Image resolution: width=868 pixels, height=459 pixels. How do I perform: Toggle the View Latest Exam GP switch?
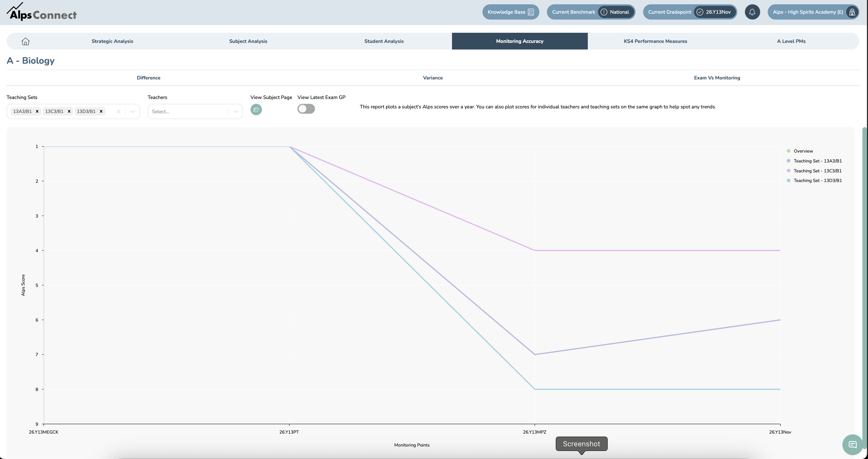point(306,109)
